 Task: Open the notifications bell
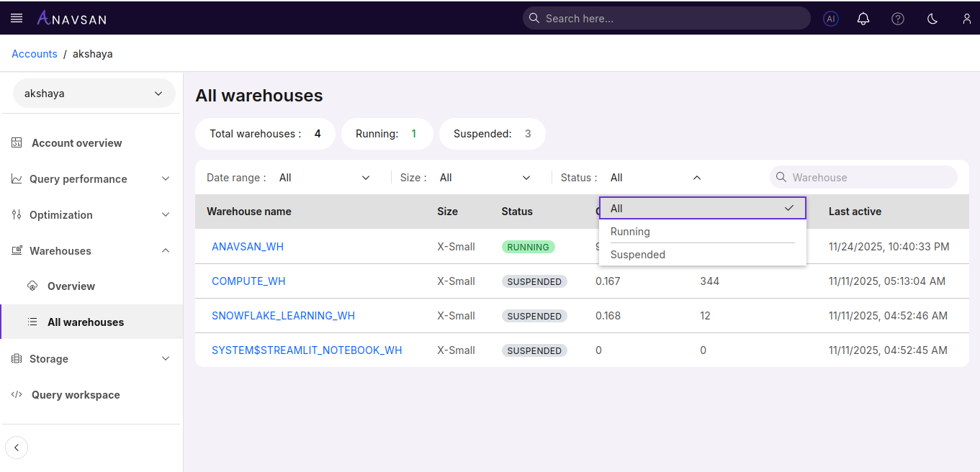coord(863,19)
